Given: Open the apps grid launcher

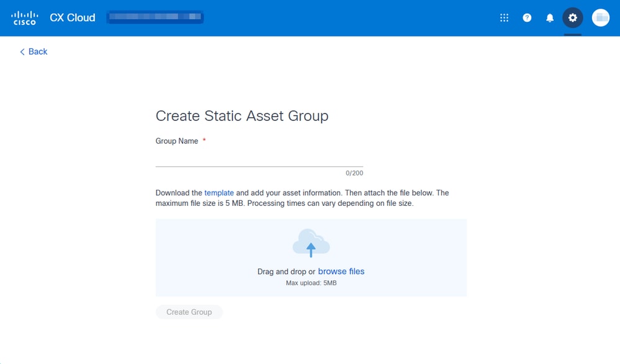Looking at the screenshot, I should [504, 18].
